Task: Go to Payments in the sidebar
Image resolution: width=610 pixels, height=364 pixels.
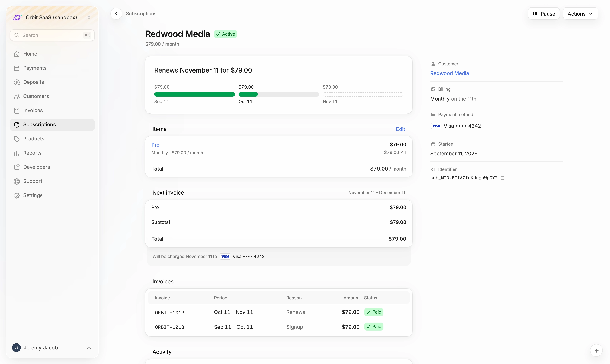Action: coord(52,68)
